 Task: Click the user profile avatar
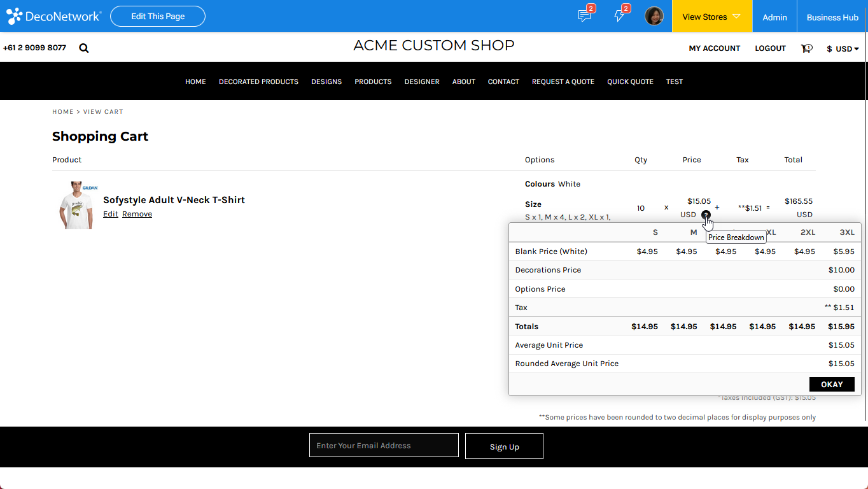tap(654, 16)
